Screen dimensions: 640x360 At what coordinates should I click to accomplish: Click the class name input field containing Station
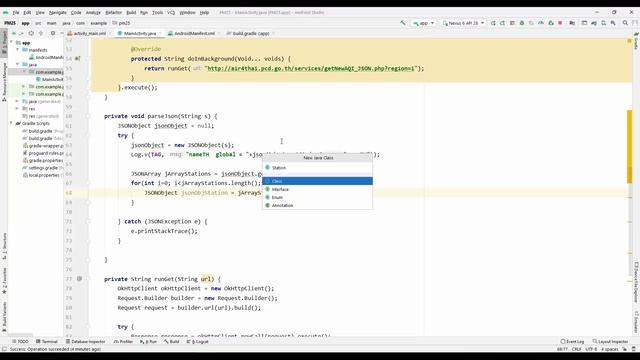[x=318, y=168]
